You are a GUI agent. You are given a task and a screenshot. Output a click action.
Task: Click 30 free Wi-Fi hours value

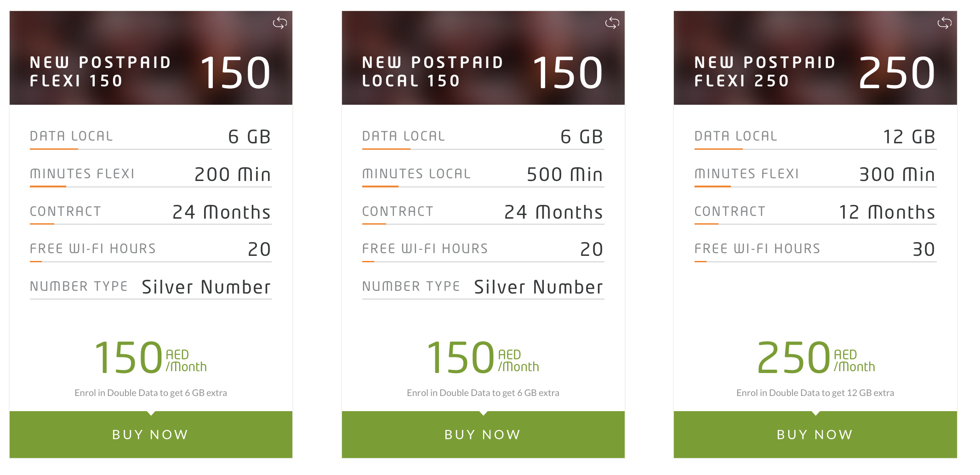[923, 249]
